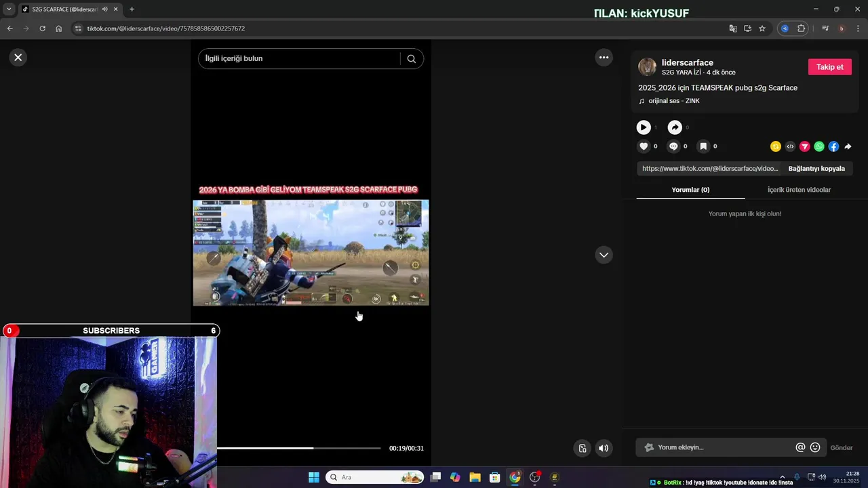Open the media controls music icon

click(825, 28)
